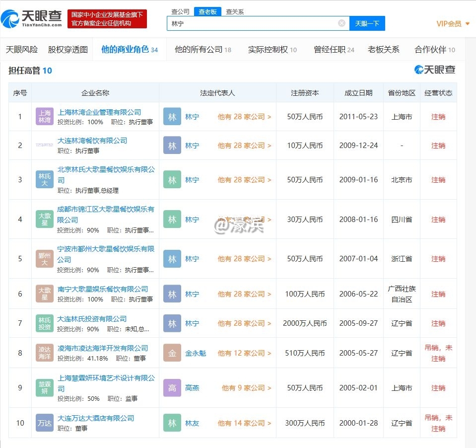476x448 pixels.
Task: Click the 林氏投资 company logo icon
Action: pos(45,323)
